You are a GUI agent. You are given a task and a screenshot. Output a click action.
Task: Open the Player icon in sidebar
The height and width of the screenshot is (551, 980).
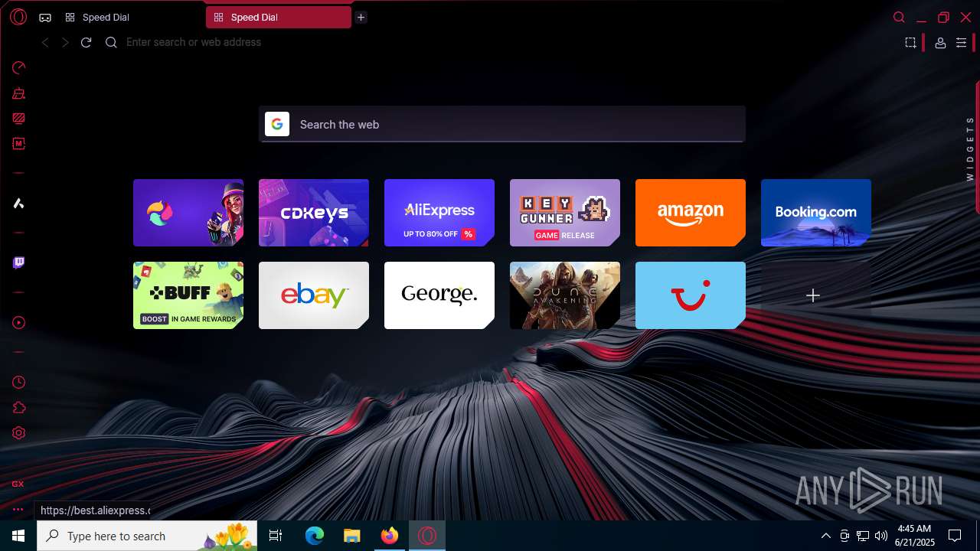click(19, 323)
